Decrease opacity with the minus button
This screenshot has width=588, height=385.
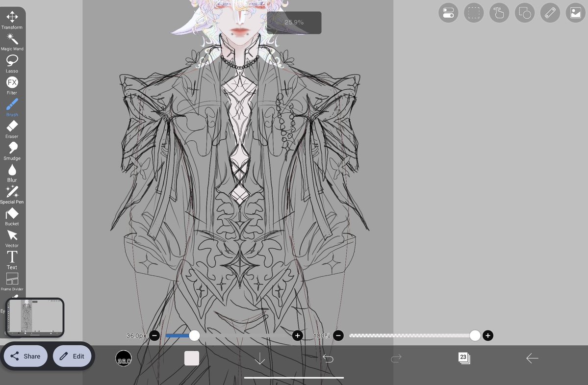(338, 335)
